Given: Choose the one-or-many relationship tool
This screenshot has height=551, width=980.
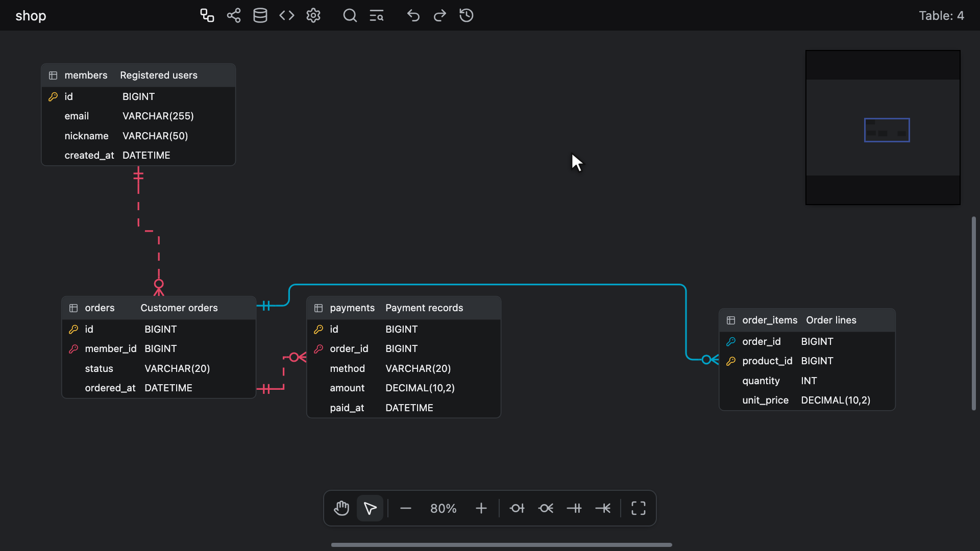Looking at the screenshot, I should pyautogui.click(x=603, y=508).
